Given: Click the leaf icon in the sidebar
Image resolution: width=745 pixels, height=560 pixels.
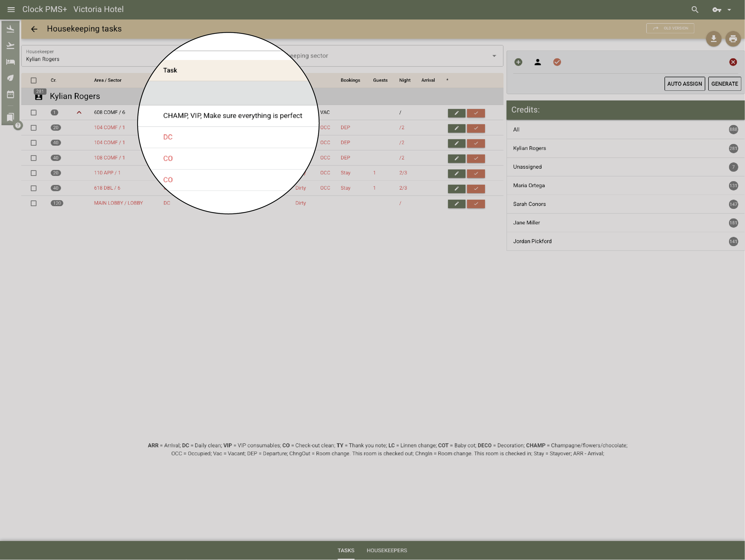Looking at the screenshot, I should 10,78.
